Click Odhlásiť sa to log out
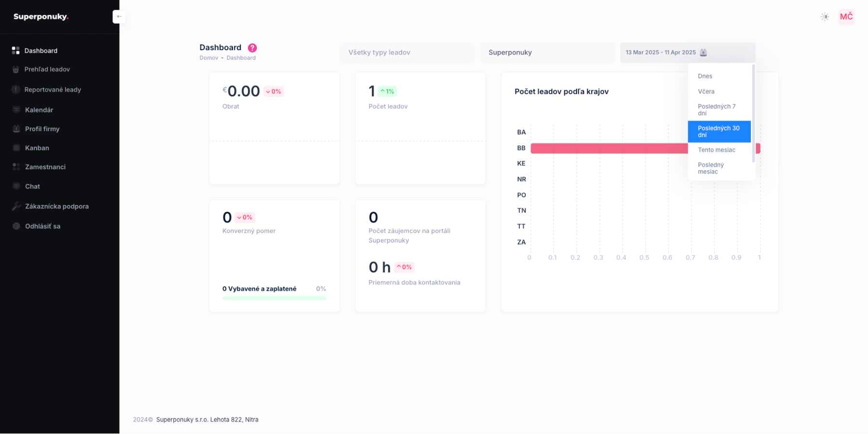 (42, 226)
